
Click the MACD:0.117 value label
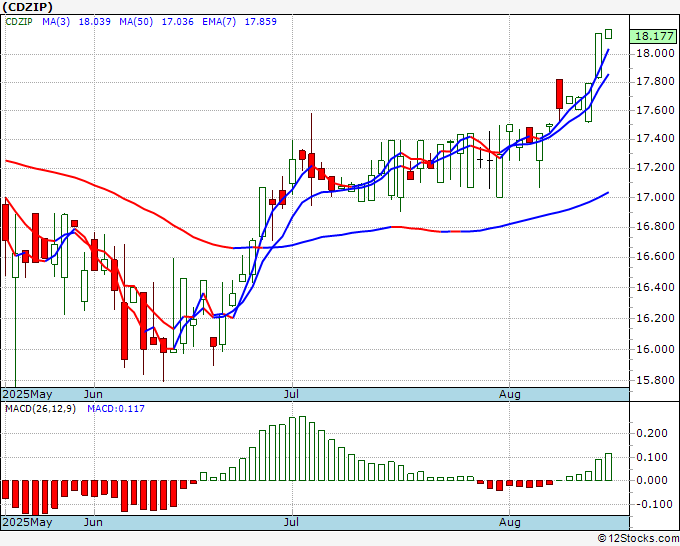(x=116, y=409)
